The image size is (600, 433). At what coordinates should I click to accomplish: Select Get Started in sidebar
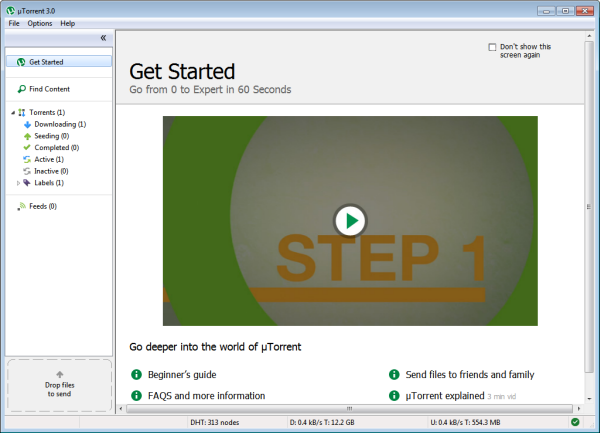coord(59,62)
